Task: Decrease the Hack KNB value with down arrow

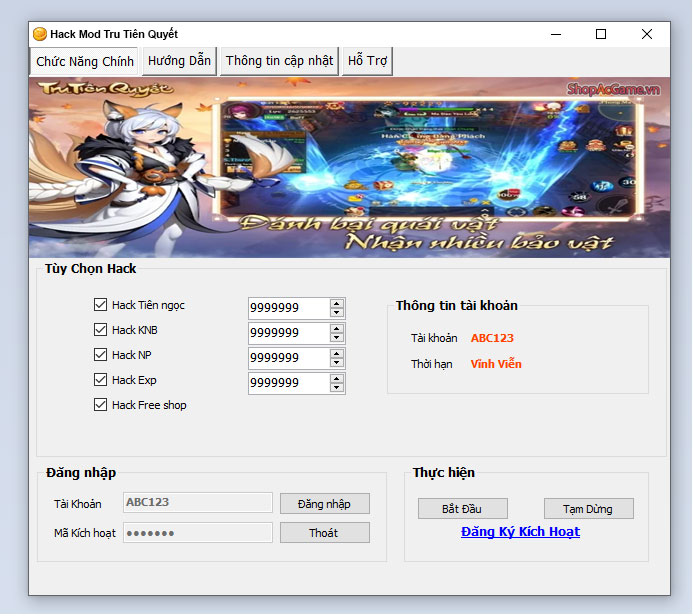Action: tap(337, 338)
